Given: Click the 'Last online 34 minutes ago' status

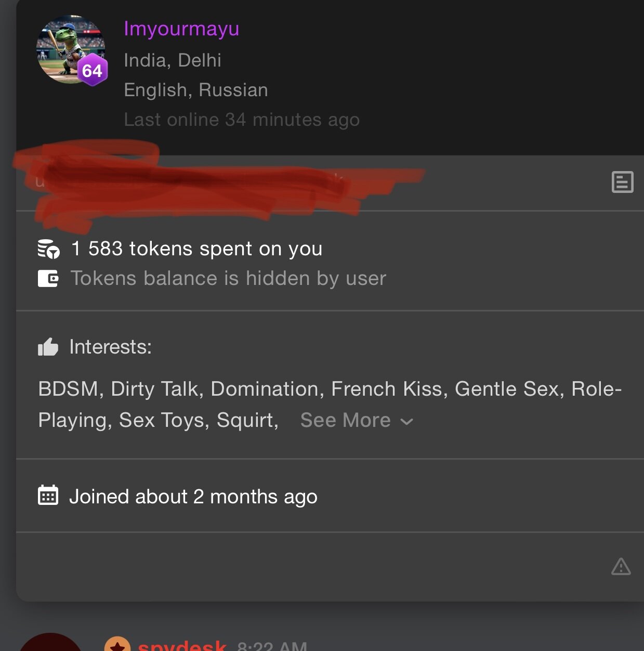Looking at the screenshot, I should pos(242,120).
